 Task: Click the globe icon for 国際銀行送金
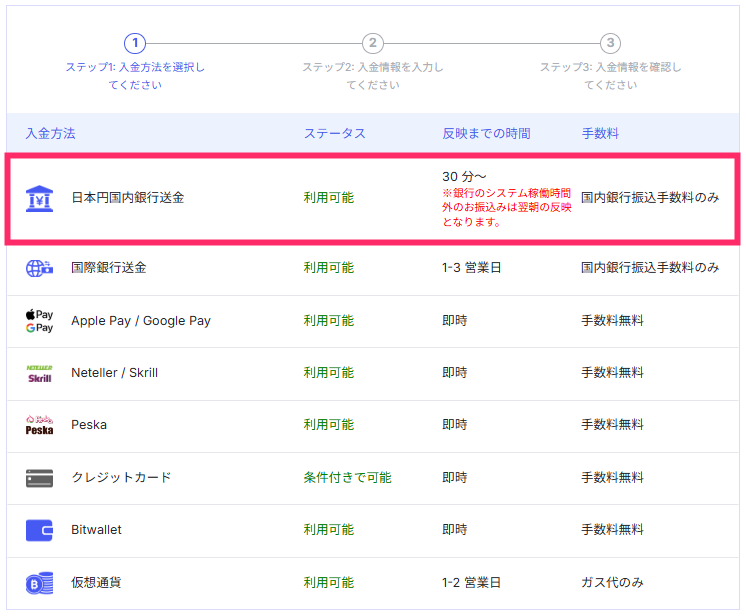[x=39, y=268]
